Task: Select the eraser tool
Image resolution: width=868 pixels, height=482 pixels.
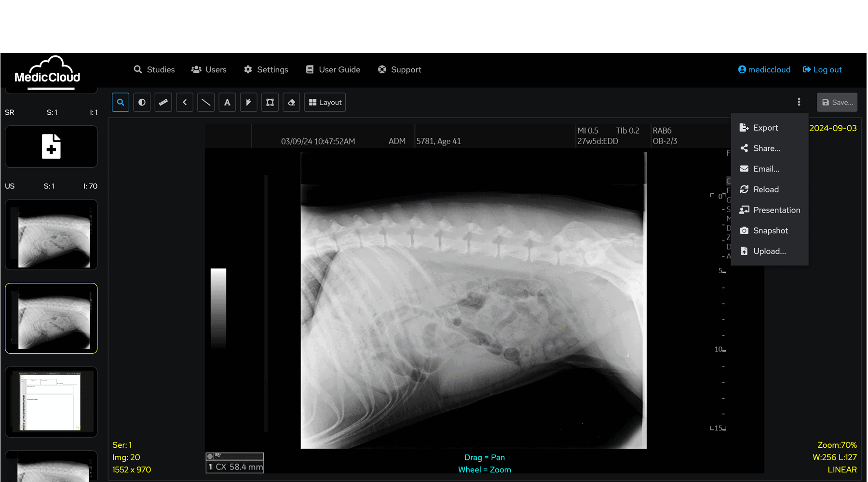Action: pos(291,102)
